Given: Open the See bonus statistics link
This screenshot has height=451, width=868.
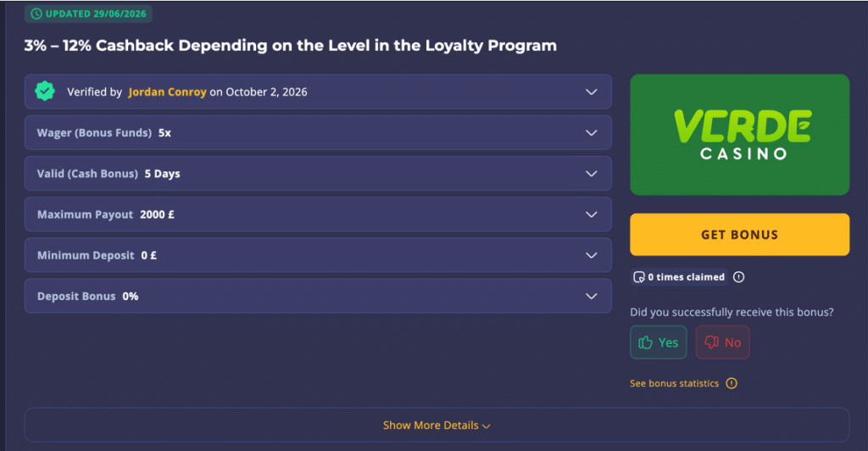Looking at the screenshot, I should 674,383.
